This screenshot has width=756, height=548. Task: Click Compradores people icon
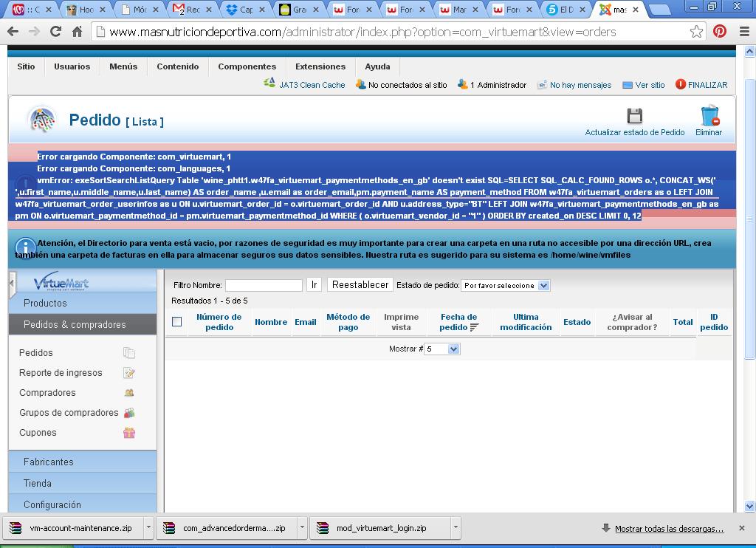point(128,393)
